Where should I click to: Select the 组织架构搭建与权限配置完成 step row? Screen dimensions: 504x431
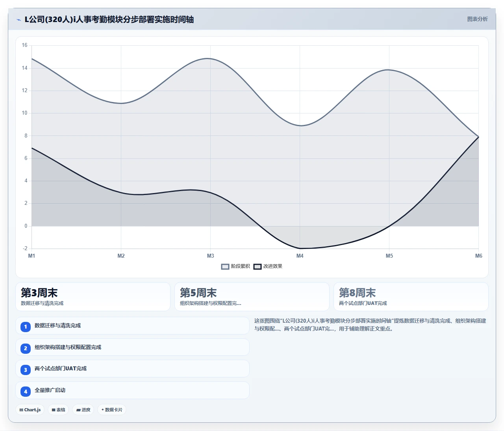click(x=132, y=347)
